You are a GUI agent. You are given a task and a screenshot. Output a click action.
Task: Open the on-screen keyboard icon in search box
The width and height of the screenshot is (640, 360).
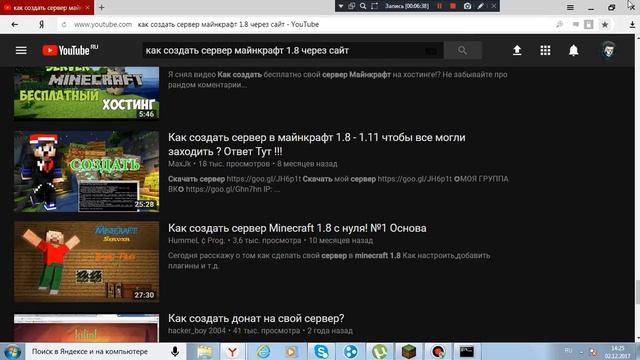click(431, 51)
